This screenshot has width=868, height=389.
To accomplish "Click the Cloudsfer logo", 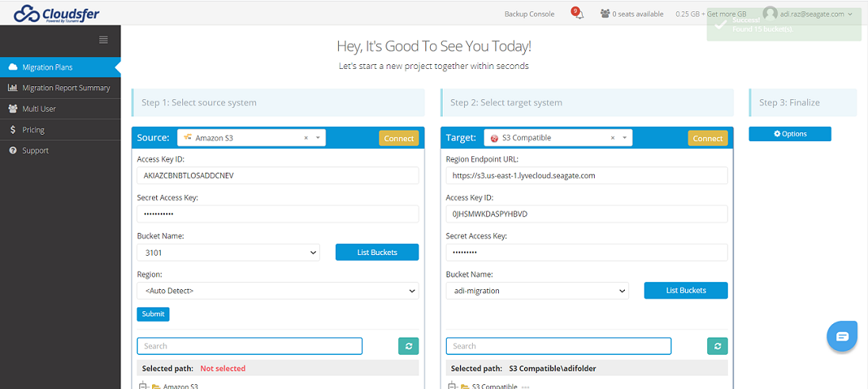I will (56, 13).
